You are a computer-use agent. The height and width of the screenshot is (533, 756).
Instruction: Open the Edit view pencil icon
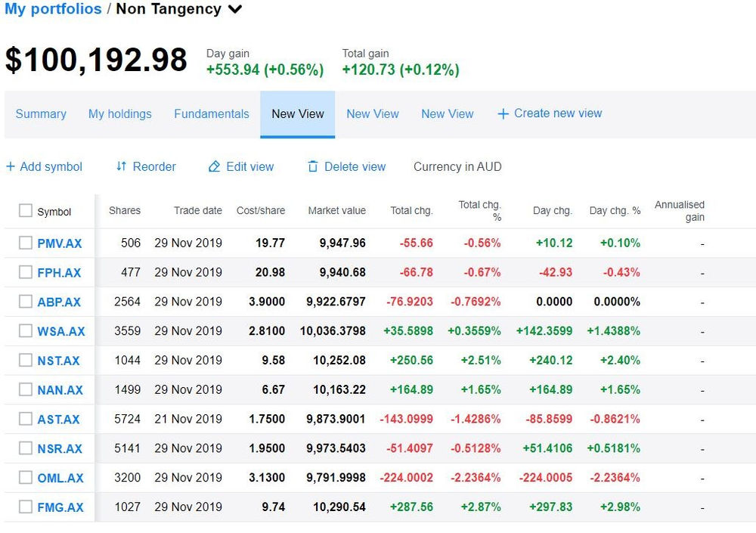pos(213,166)
